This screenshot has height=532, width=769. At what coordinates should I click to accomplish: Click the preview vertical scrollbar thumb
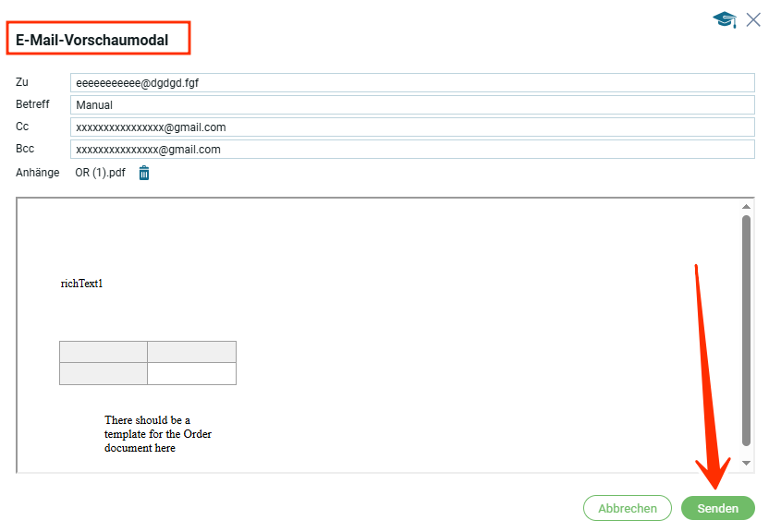tap(747, 331)
